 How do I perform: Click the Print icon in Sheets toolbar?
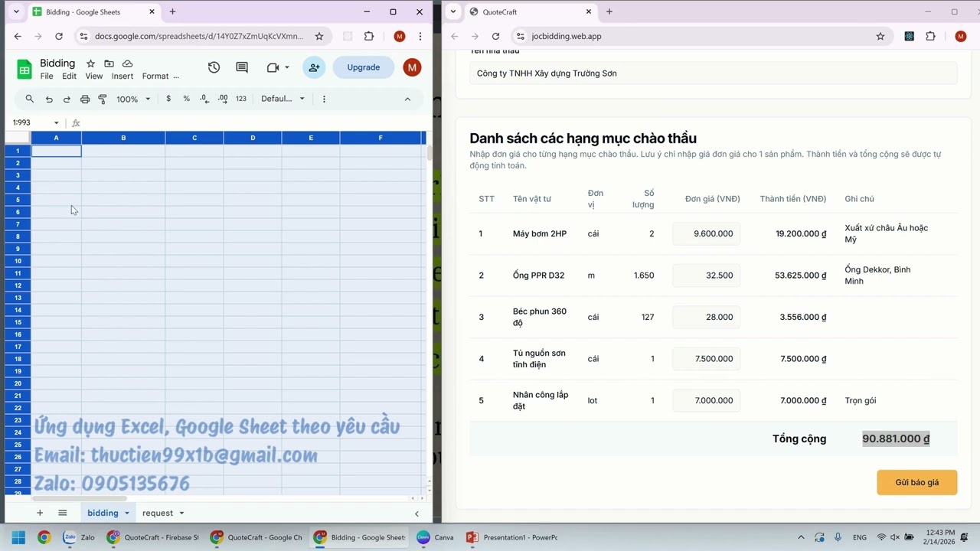(x=85, y=99)
